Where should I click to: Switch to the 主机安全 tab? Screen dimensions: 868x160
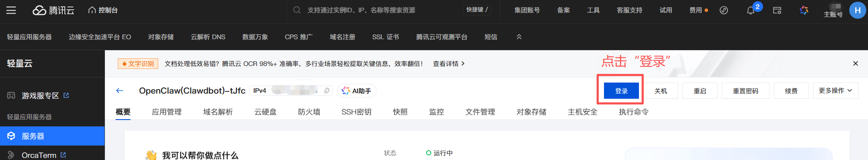(583, 112)
